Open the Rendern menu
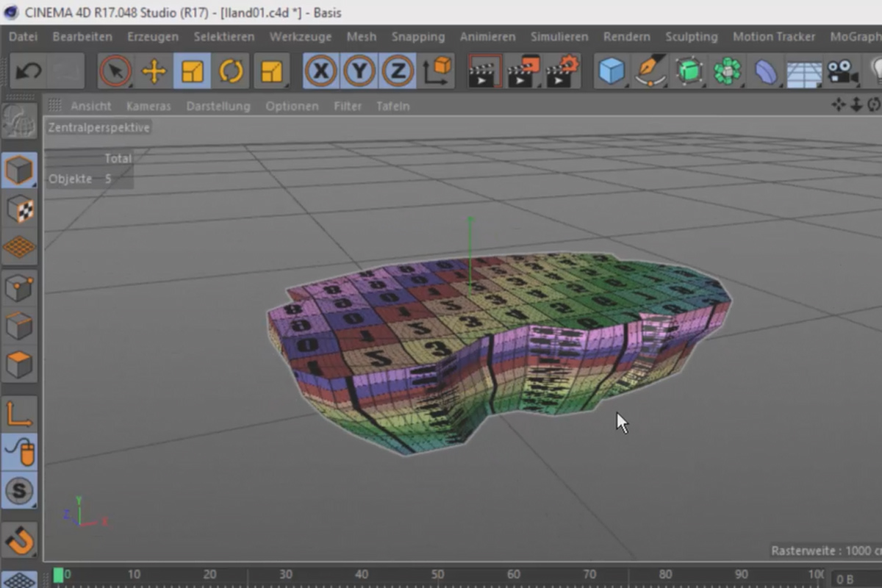The width and height of the screenshot is (882, 588). point(625,36)
